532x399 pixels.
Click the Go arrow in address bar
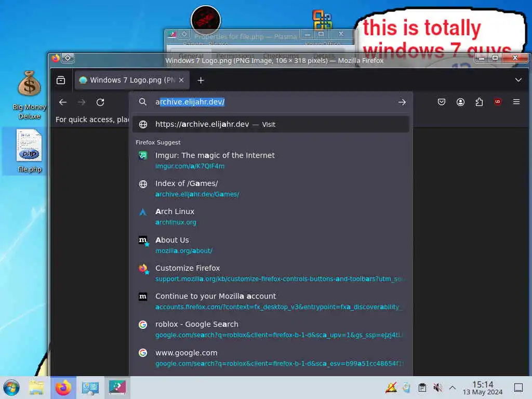coord(402,102)
